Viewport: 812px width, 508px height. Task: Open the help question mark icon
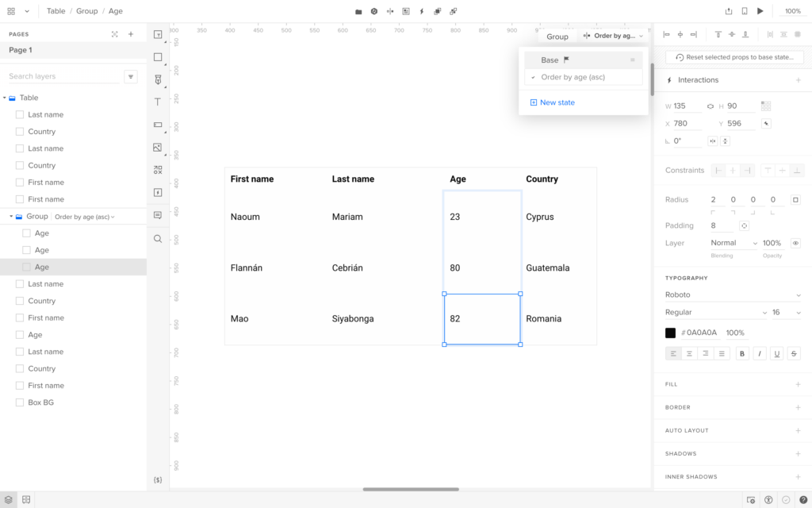[x=802, y=499]
